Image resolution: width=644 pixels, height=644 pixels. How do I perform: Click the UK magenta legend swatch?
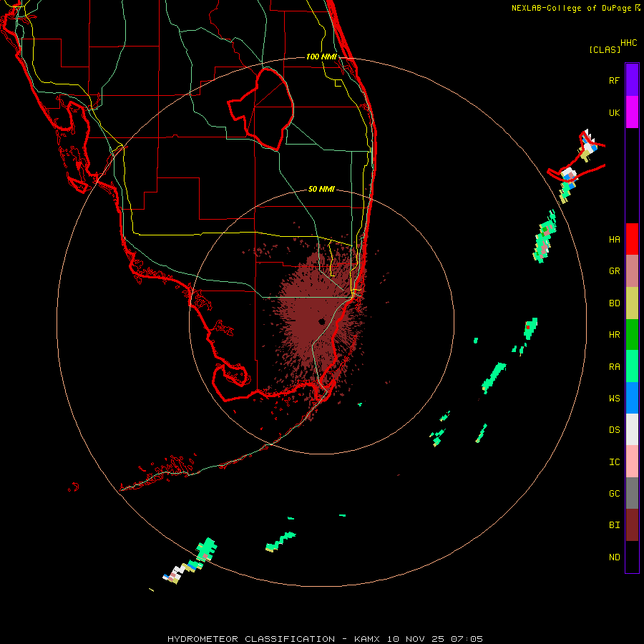tap(632, 112)
